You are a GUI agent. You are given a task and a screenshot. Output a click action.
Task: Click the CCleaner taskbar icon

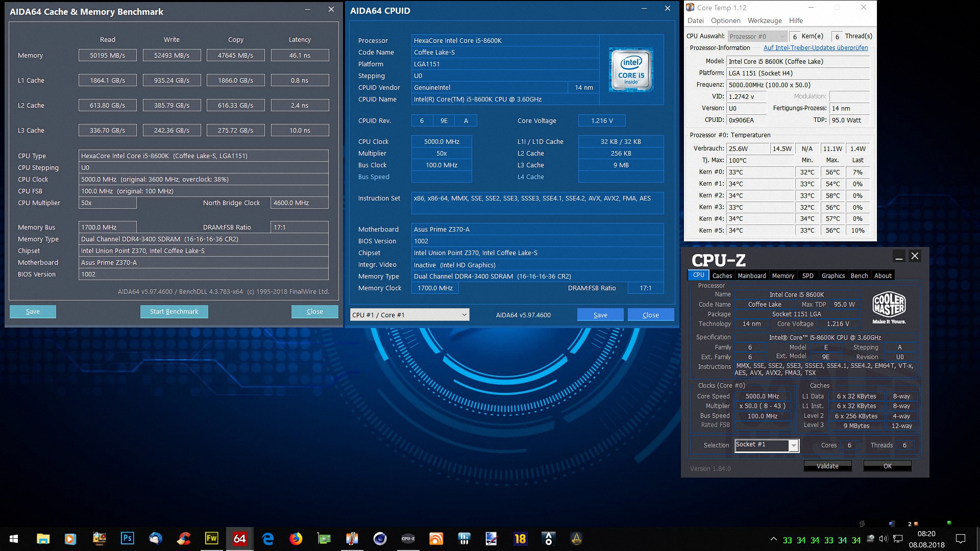point(183,539)
